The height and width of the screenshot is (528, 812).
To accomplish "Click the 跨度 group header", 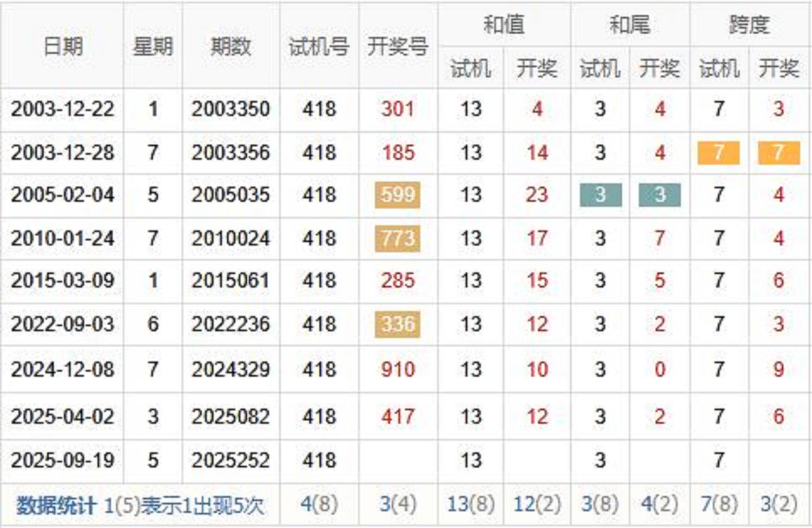I will (749, 24).
